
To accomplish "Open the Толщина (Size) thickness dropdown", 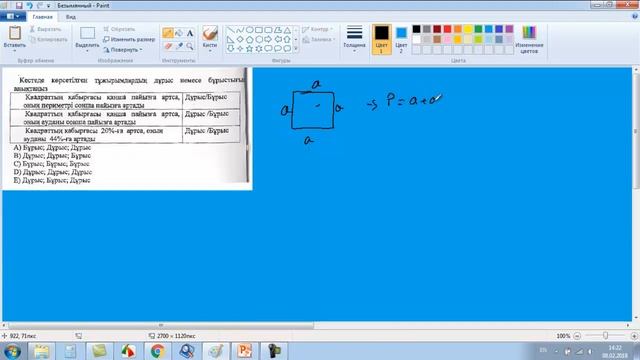I will 354,39.
